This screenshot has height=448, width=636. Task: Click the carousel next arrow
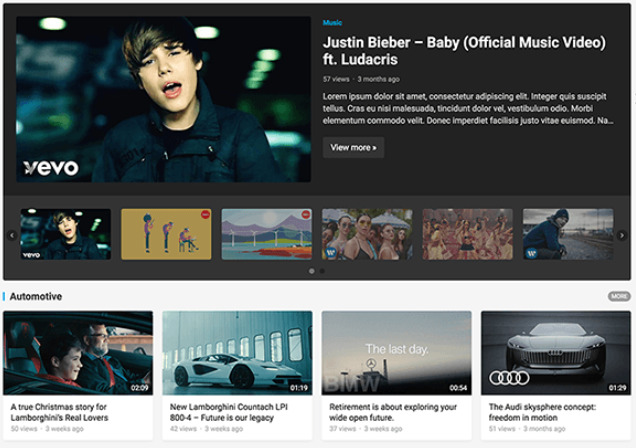pyautogui.click(x=621, y=235)
